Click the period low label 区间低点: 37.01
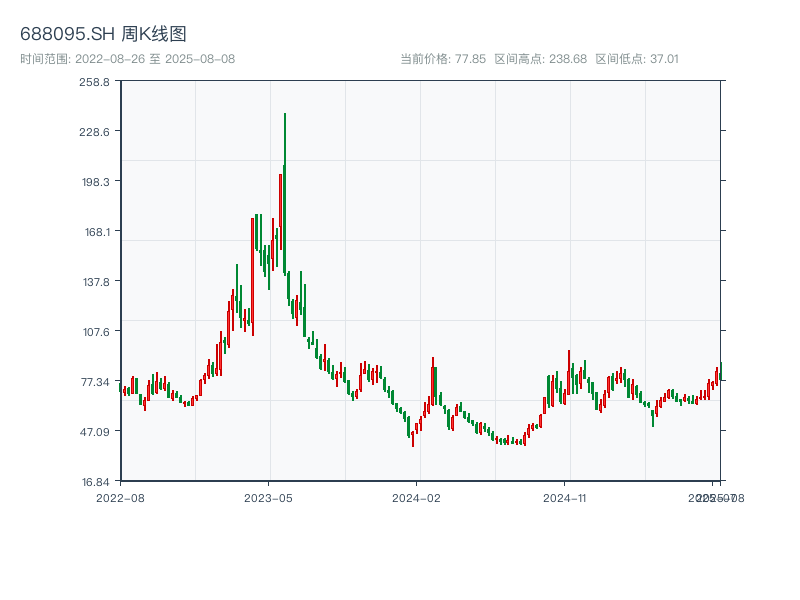Image resolution: width=800 pixels, height=600 pixels. pos(637,59)
